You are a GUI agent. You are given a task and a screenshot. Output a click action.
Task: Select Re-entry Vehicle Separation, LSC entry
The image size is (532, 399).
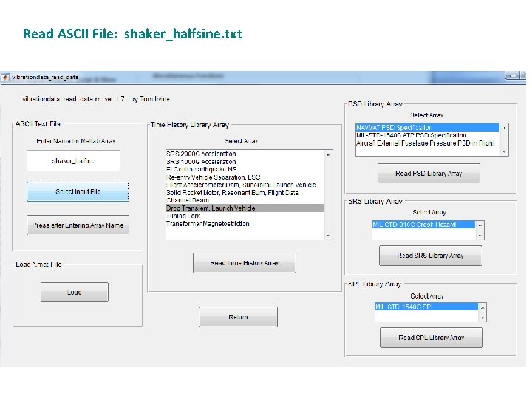click(x=245, y=177)
